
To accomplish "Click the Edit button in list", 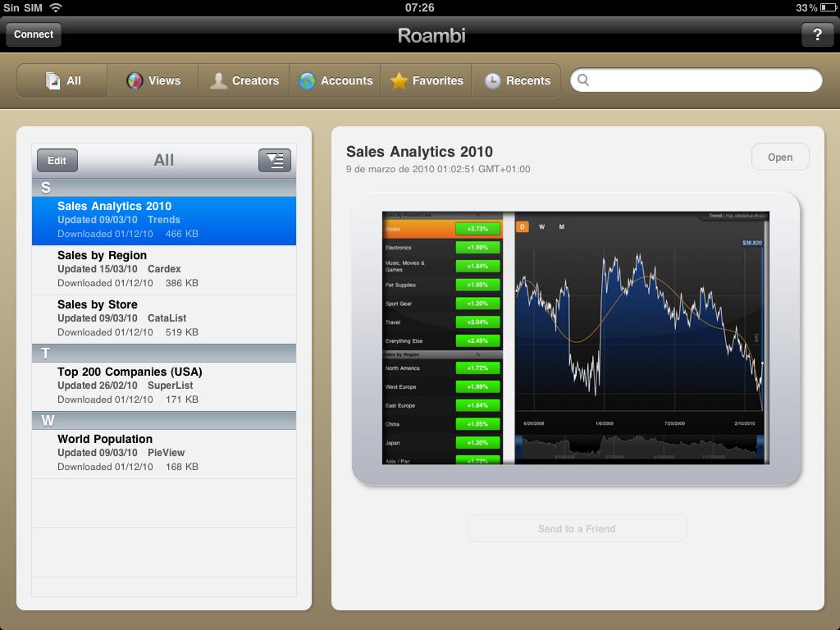I will (x=57, y=160).
